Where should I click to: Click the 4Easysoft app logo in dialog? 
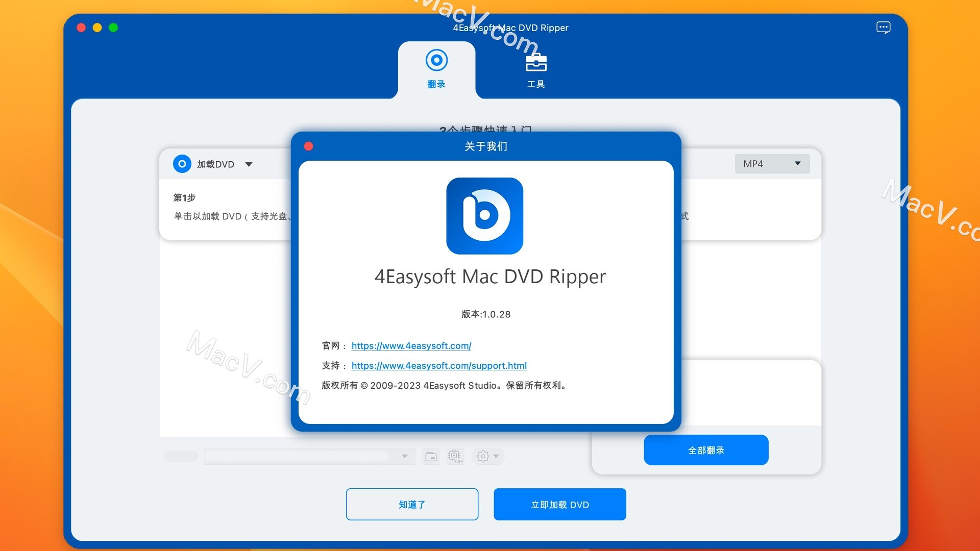click(484, 216)
